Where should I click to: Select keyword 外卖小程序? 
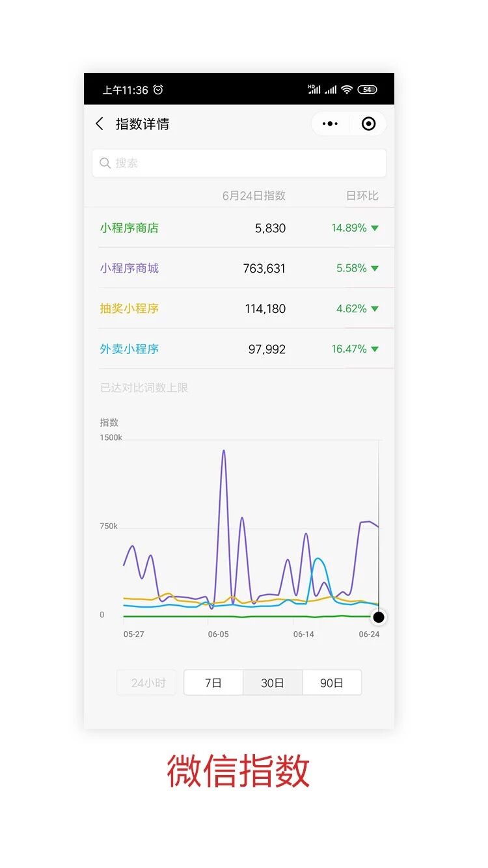[129, 349]
